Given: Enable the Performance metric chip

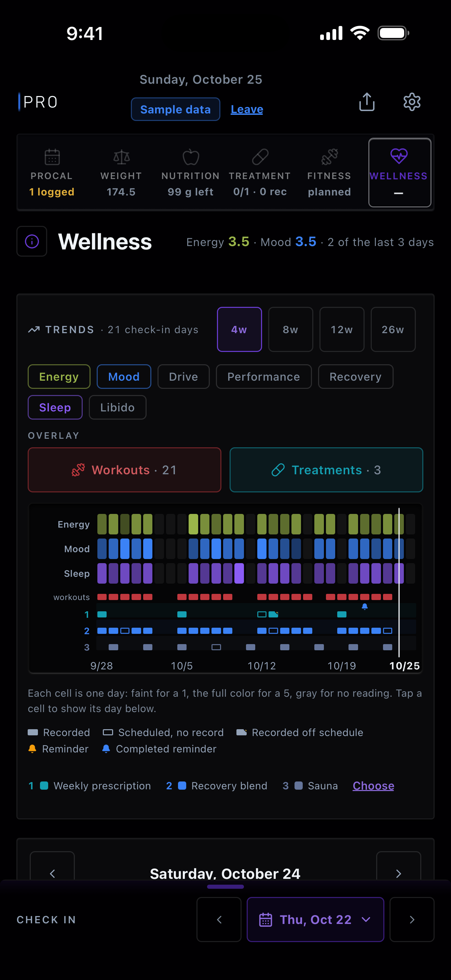Looking at the screenshot, I should [x=263, y=377].
